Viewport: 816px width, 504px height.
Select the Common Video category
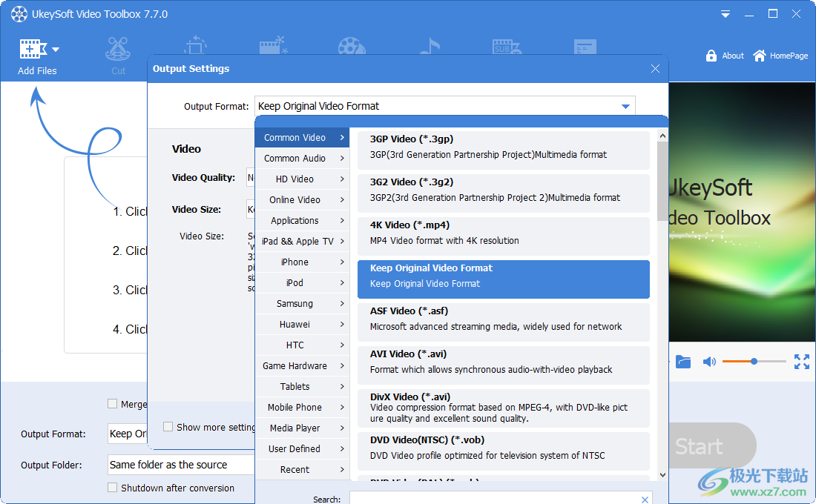click(303, 137)
